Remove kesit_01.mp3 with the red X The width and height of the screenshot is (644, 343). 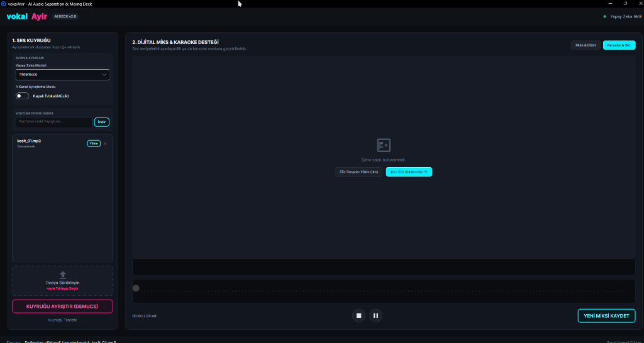pyautogui.click(x=105, y=144)
